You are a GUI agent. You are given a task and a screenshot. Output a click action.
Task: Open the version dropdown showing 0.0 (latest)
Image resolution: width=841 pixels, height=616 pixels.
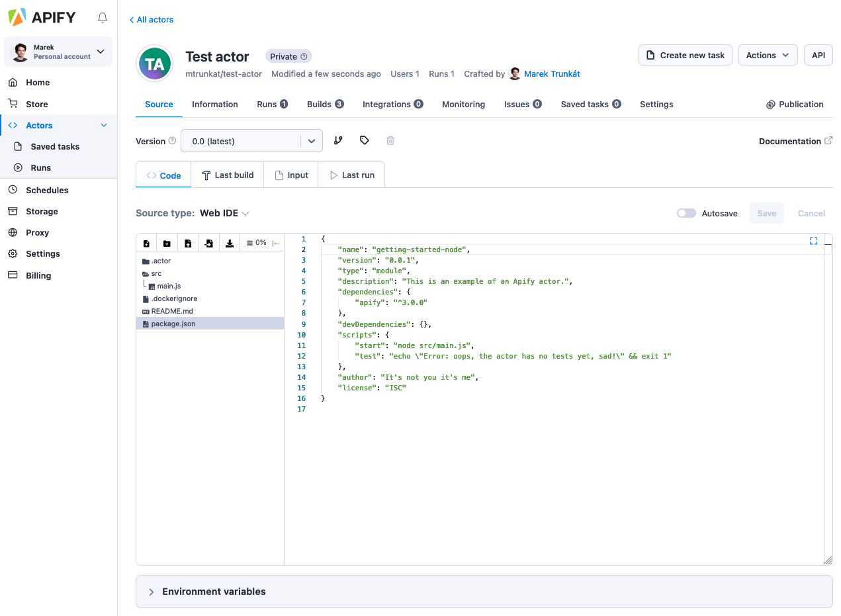coord(251,140)
